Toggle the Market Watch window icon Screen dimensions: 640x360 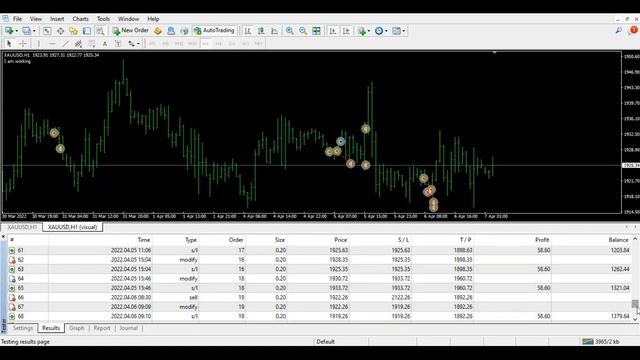point(47,31)
